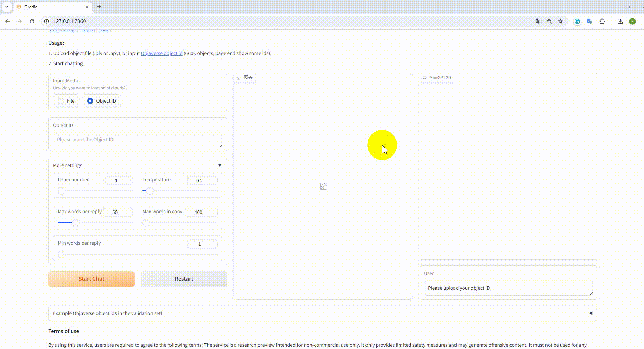Click the 'Usage:' heading text
Screen dimensions: 644x349
[56, 43]
